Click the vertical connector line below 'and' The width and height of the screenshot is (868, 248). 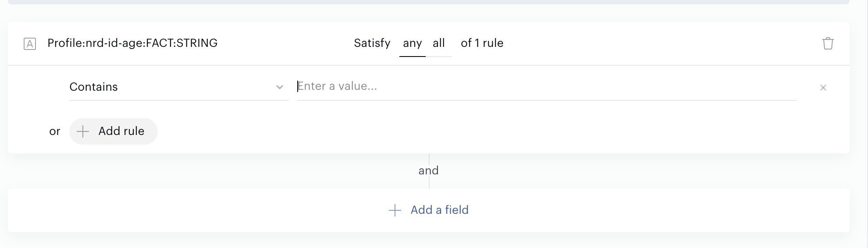pyautogui.click(x=429, y=183)
